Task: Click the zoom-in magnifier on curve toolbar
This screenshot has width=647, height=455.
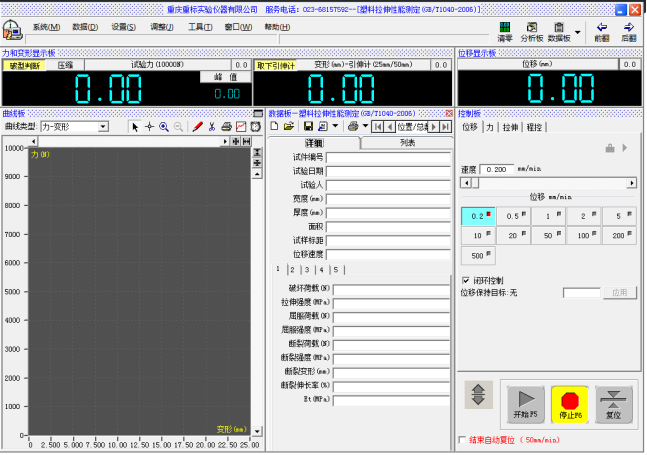Action: tap(164, 127)
